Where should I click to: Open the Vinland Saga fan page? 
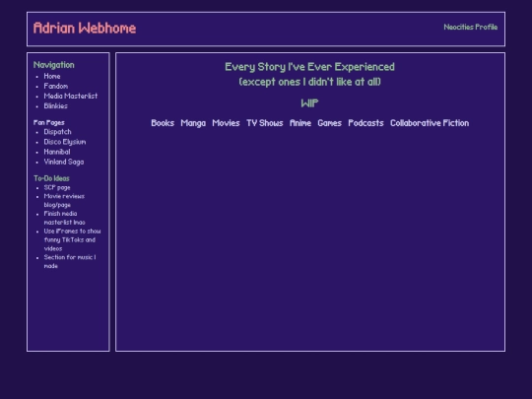64,162
